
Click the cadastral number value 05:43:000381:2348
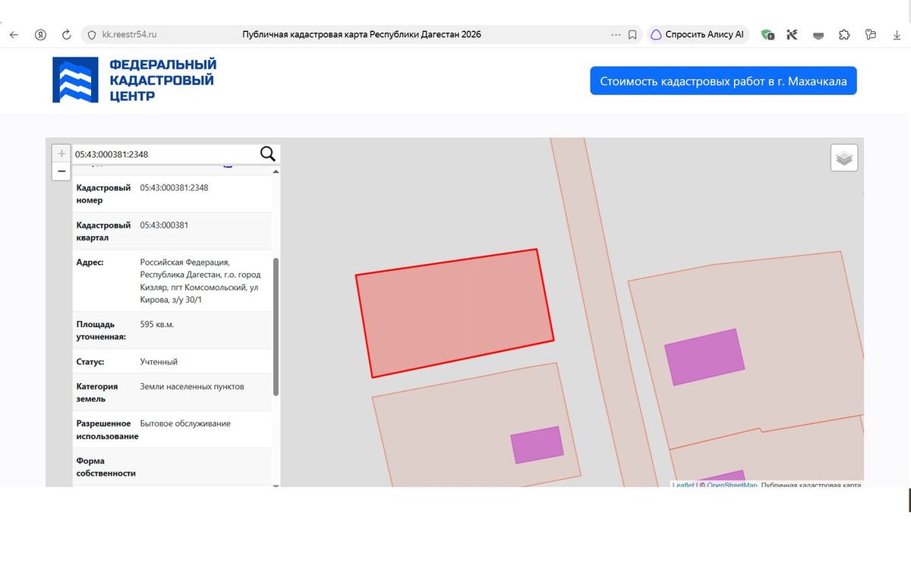174,187
